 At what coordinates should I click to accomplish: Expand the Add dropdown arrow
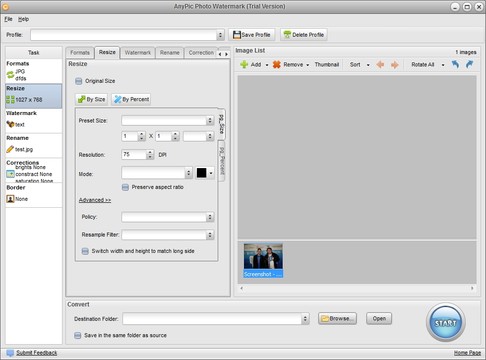(x=267, y=65)
